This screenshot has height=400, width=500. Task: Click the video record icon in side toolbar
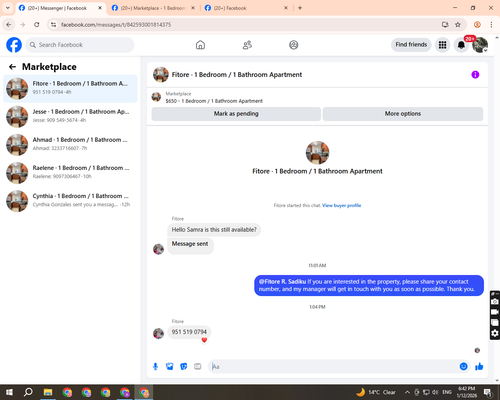point(495,312)
